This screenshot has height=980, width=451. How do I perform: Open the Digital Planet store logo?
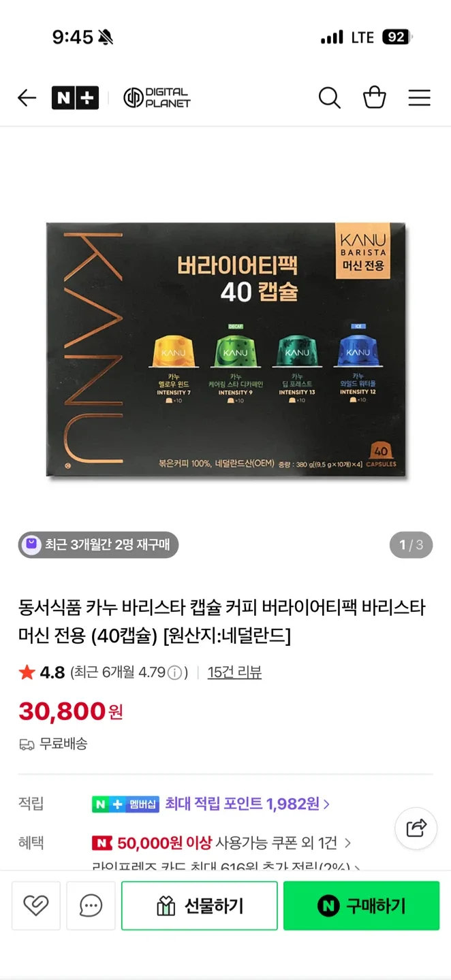click(157, 98)
